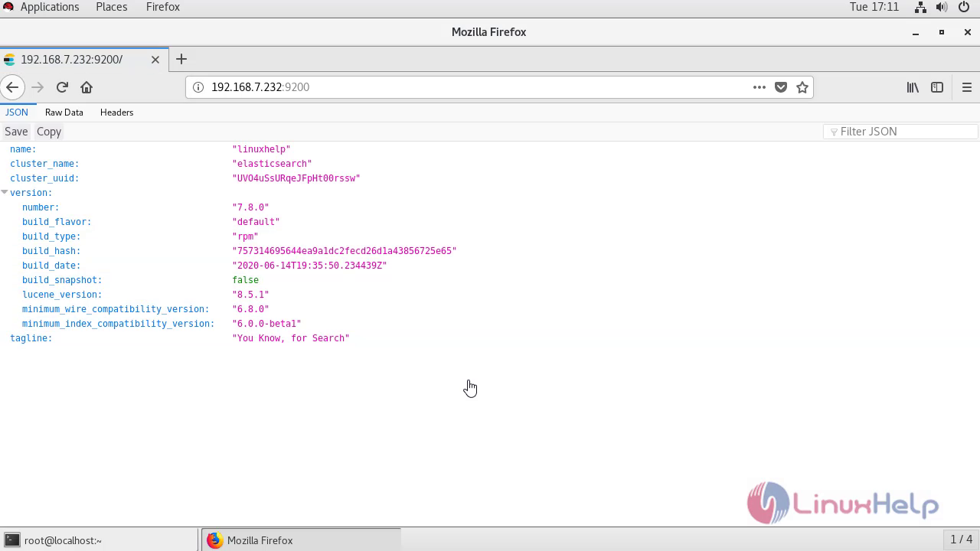Switch to the Raw Data tab
This screenshot has height=551, width=980.
[x=64, y=112]
